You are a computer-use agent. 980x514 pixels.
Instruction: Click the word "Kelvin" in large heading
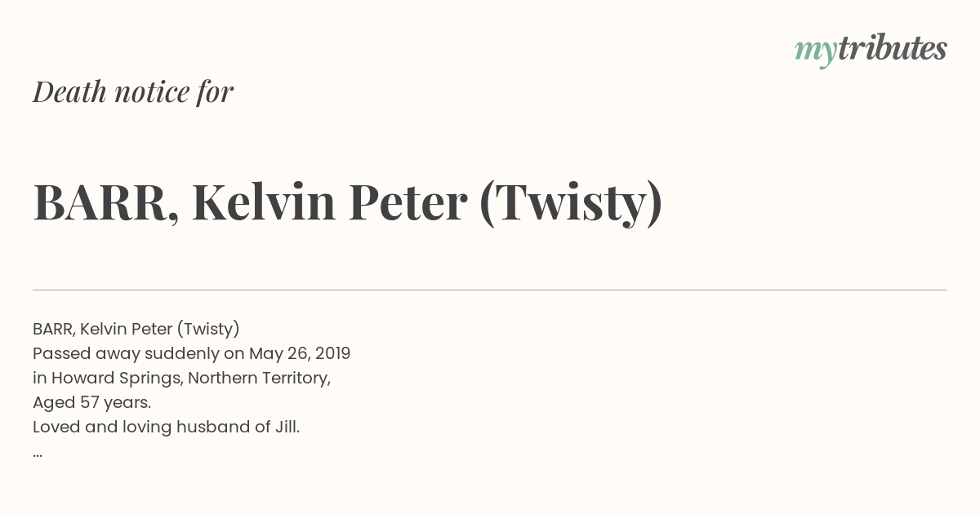264,202
